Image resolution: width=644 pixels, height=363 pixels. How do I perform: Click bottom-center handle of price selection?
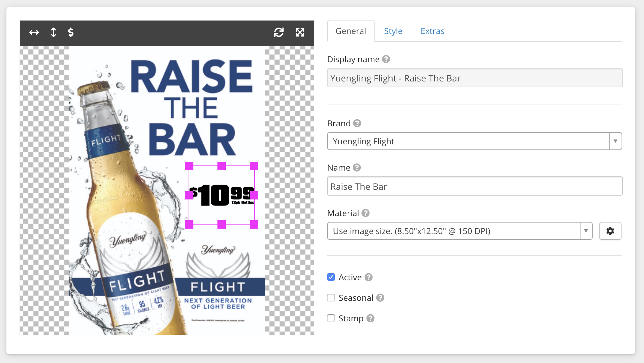pyautogui.click(x=222, y=224)
